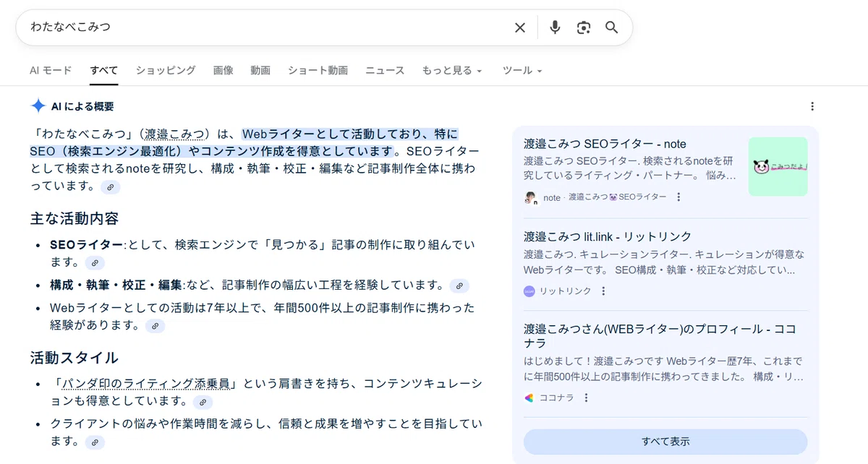This screenshot has height=464, width=868.
Task: Switch to ニュース tab
Action: (x=385, y=70)
